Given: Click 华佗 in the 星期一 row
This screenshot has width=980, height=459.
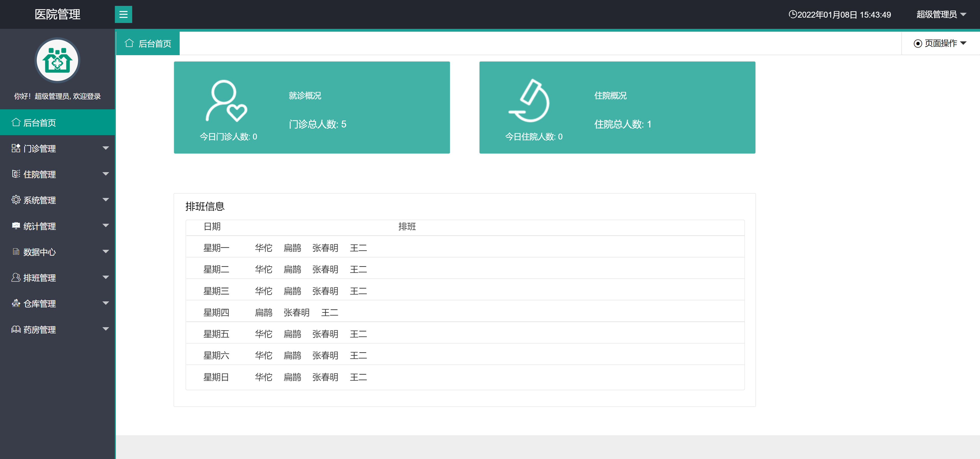Looking at the screenshot, I should tap(264, 248).
